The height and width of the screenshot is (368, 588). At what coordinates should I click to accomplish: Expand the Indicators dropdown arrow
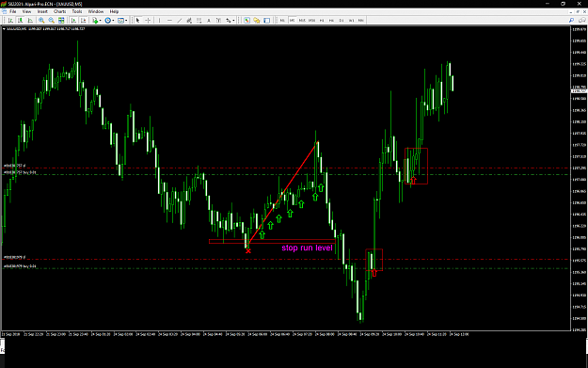click(101, 21)
